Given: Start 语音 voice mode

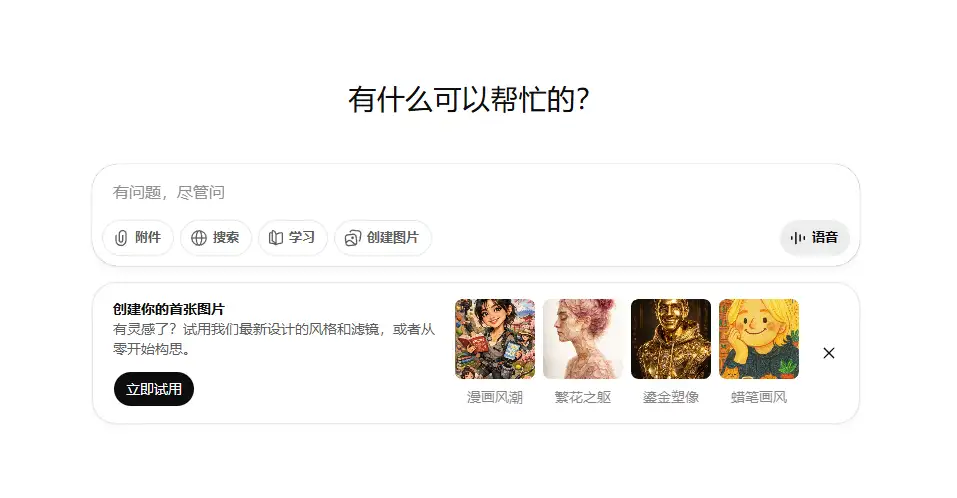Looking at the screenshot, I should [815, 238].
